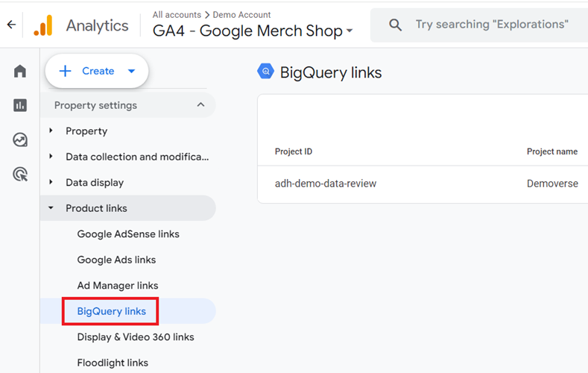
Task: Click the Data collection and modifica... label
Action: coord(137,157)
